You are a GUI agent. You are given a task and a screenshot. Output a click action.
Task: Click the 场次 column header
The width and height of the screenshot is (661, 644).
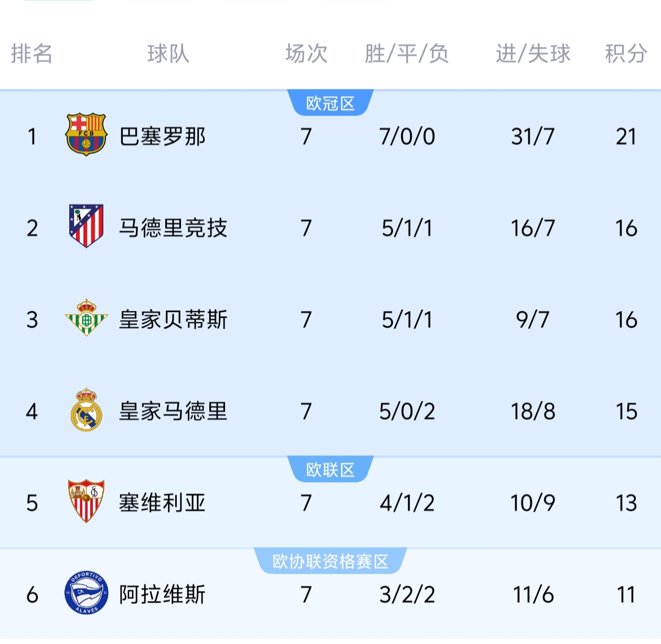(x=306, y=53)
